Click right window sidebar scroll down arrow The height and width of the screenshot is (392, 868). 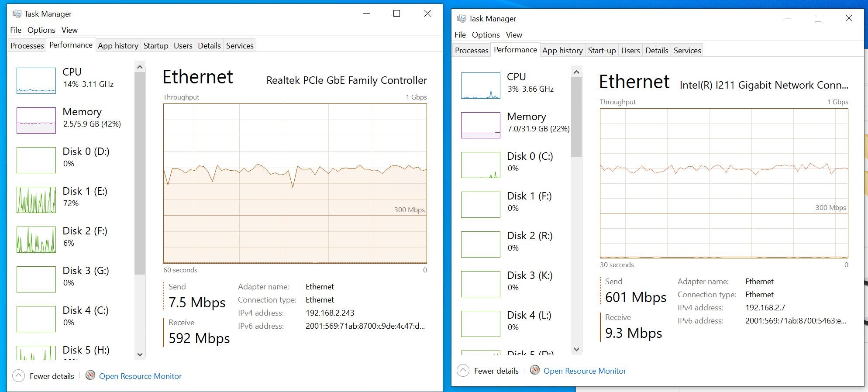click(x=576, y=349)
